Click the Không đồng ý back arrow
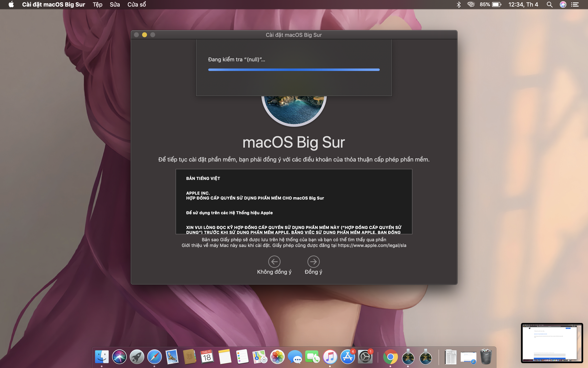 [274, 262]
